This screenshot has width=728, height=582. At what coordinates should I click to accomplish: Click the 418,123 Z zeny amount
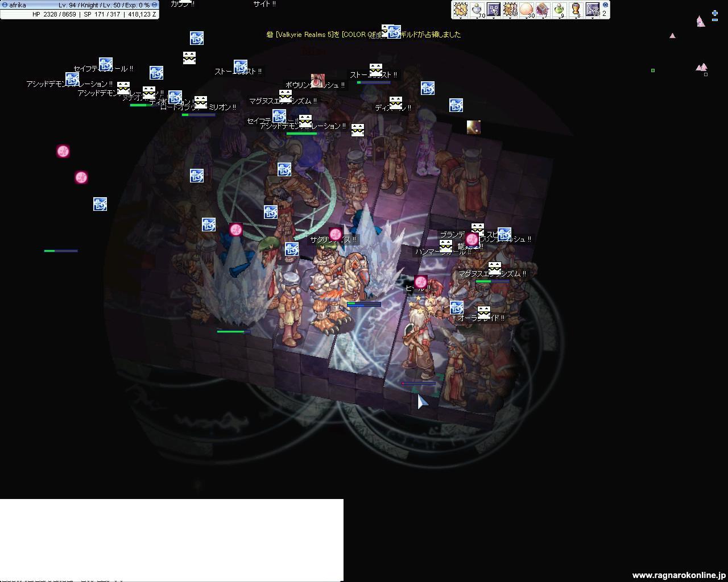[141, 14]
